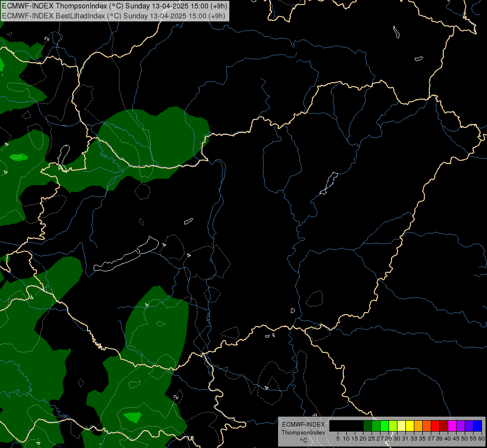Click the legend tick value '35'
Image resolution: width=487 pixels, height=448 pixels.
coord(422,439)
